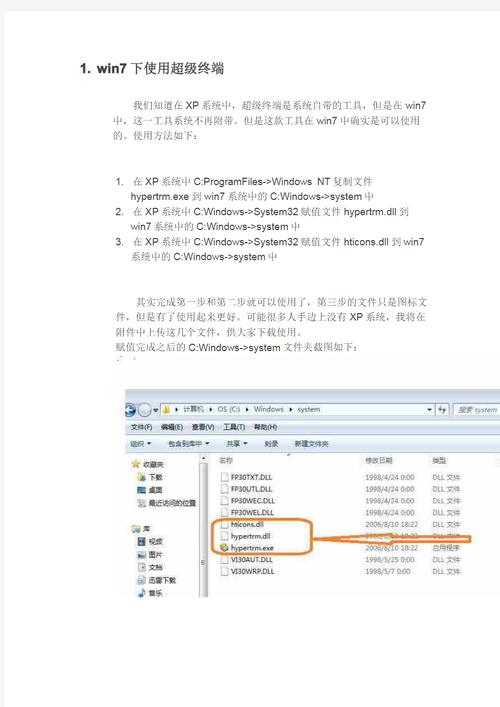
Task: Select the FP30WEL.DLL file icon
Action: pos(225,512)
